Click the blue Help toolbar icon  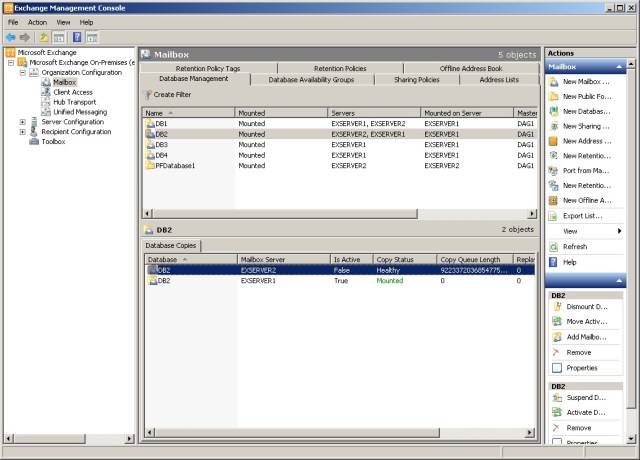(x=76, y=37)
